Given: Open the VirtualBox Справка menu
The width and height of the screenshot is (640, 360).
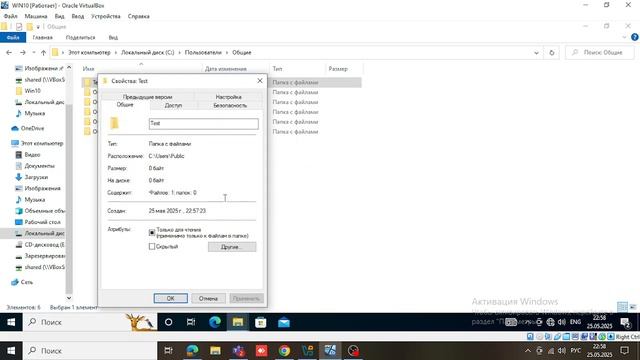Looking at the screenshot, I should click(x=138, y=16).
